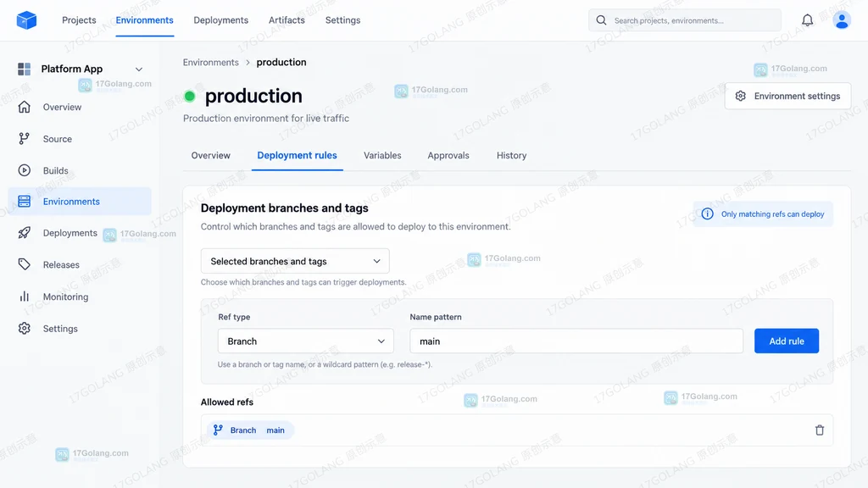This screenshot has height=488, width=868.
Task: Click the Deployments rocket icon in sidebar
Action: (25, 233)
